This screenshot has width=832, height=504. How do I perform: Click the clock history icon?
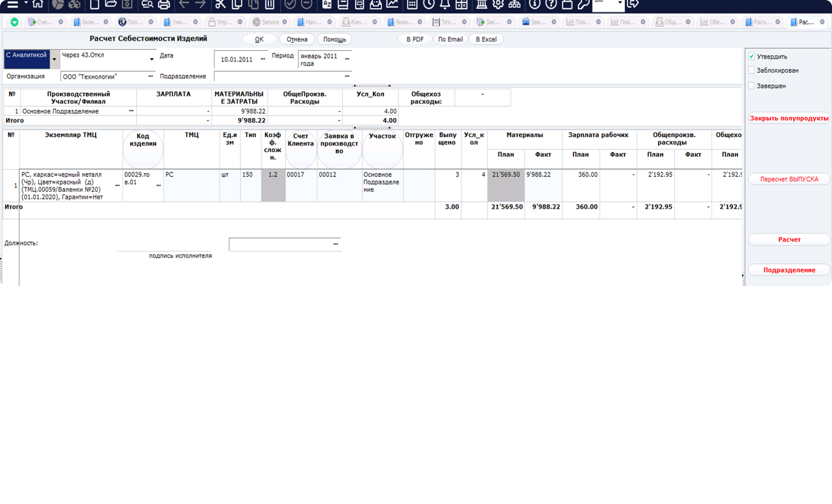click(429, 5)
